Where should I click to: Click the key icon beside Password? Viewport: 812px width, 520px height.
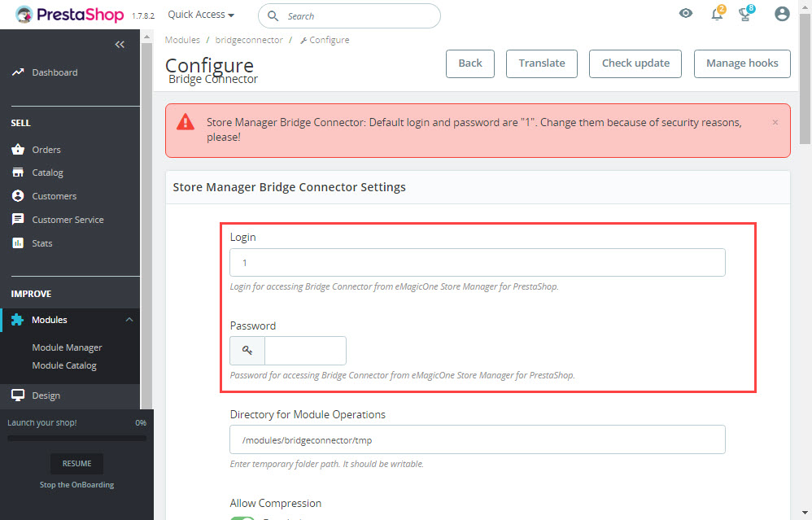click(247, 351)
